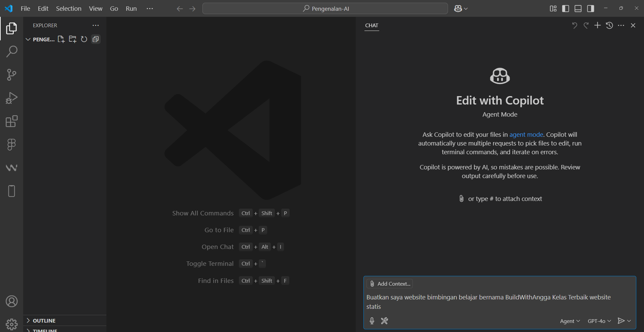Toggle primary side bar visibility
The image size is (644, 332).
[565, 9]
